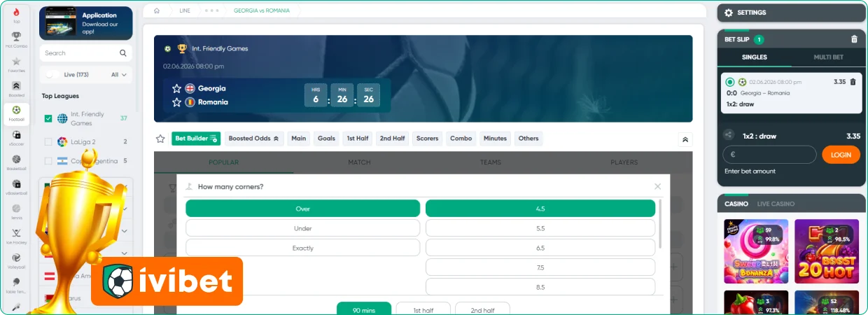Screen dimensions: 868x315
Task: Star this match in markets toolbar
Action: point(160,139)
